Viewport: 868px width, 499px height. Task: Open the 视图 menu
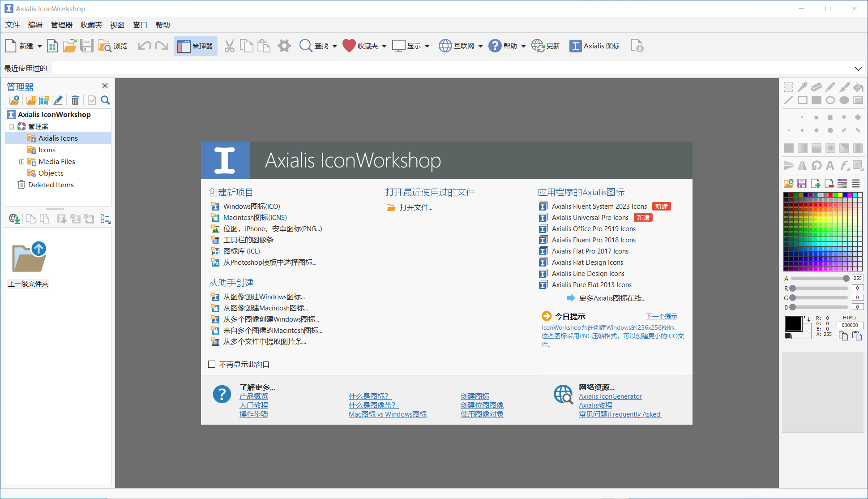[x=117, y=25]
